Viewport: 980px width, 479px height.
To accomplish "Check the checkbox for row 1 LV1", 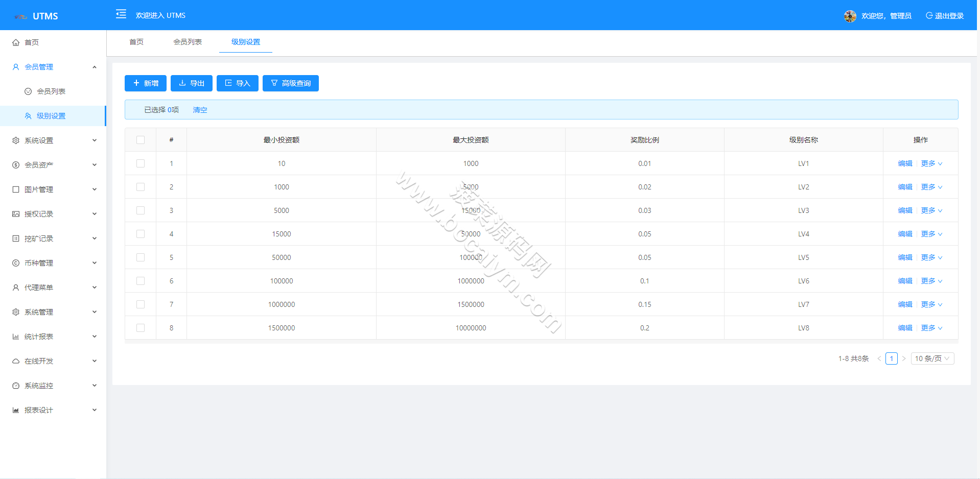I will 141,163.
